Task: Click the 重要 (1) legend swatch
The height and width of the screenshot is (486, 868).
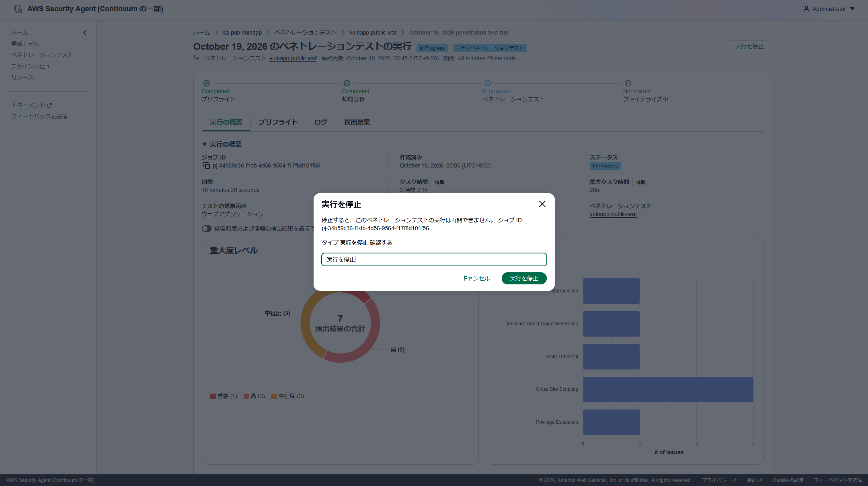Action: (x=213, y=396)
